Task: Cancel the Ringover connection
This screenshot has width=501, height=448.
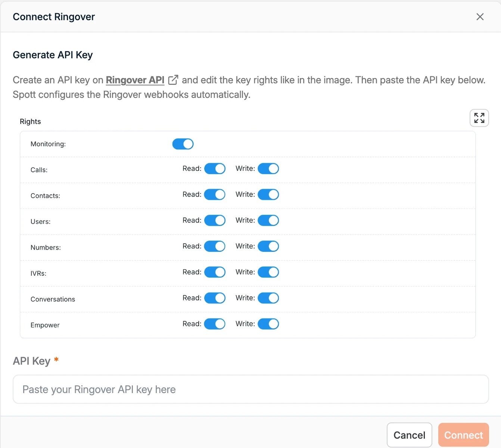Action: tap(410, 435)
